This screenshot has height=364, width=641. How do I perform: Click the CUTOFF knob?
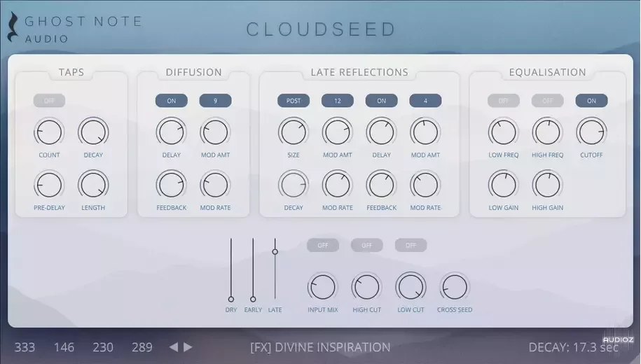tap(591, 132)
